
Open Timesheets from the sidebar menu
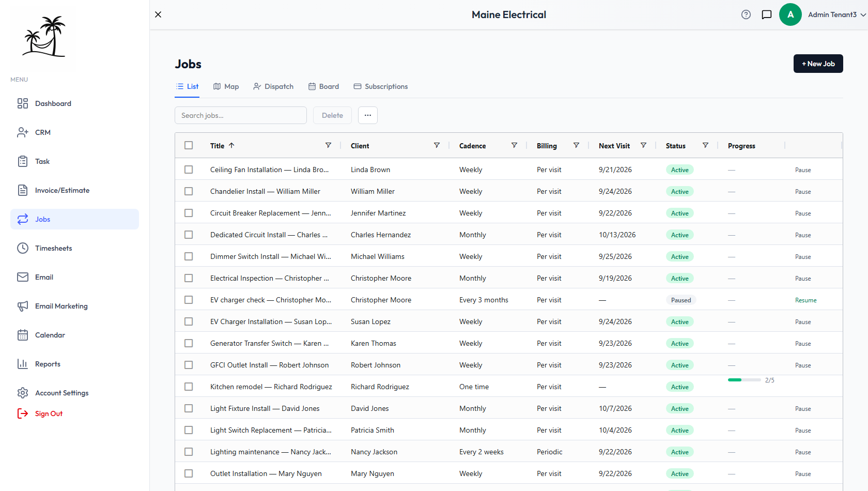(74, 248)
